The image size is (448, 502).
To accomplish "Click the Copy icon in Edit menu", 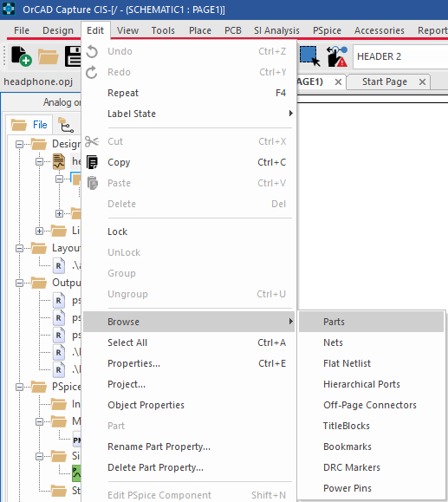I will click(x=93, y=162).
